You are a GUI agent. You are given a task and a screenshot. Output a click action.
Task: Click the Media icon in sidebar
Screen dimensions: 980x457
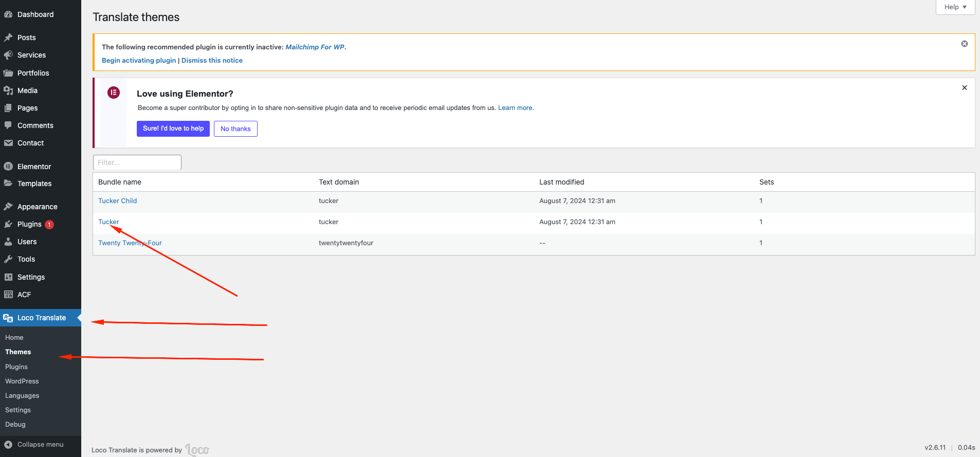coord(8,90)
